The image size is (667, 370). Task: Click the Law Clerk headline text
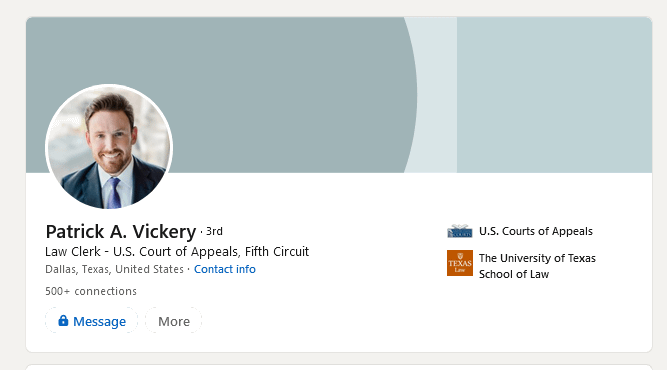point(177,252)
